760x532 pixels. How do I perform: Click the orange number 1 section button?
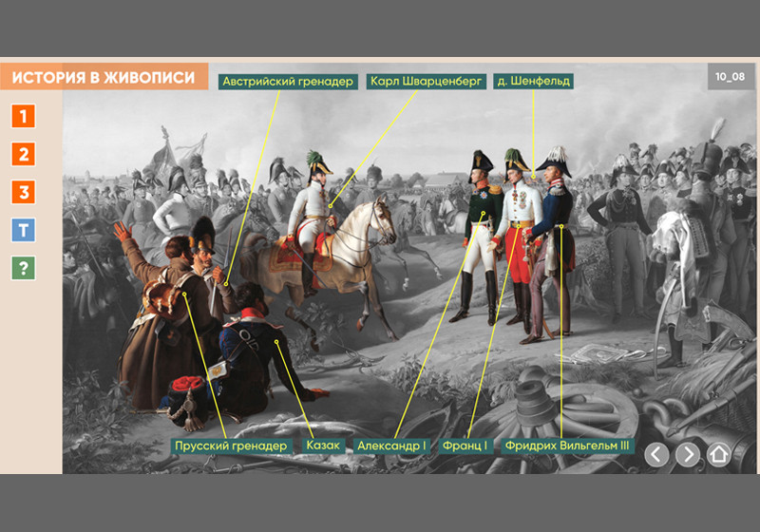(24, 117)
